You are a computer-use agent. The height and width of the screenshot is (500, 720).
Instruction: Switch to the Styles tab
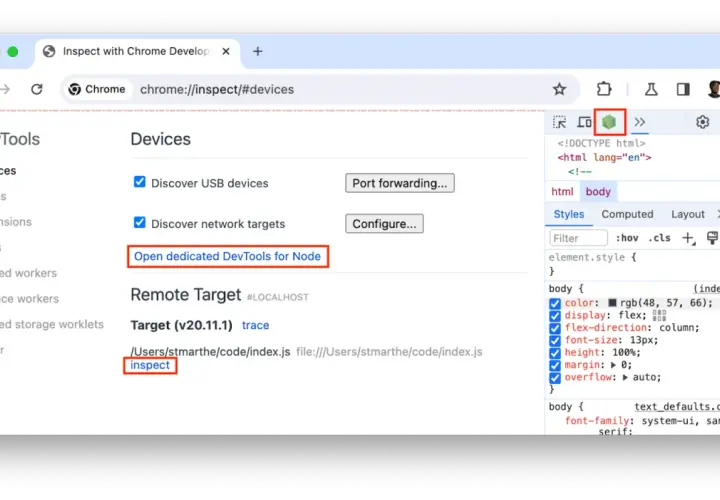[x=568, y=214]
